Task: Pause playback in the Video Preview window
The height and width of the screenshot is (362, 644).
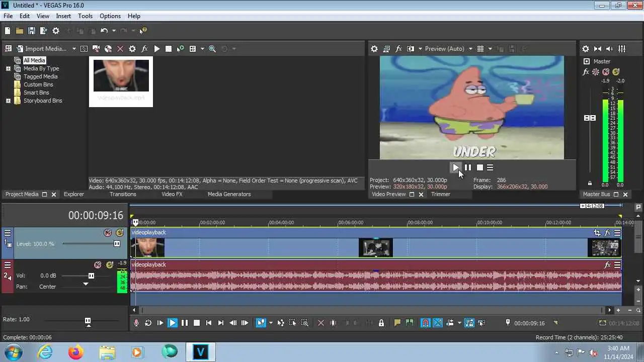Action: 468,167
